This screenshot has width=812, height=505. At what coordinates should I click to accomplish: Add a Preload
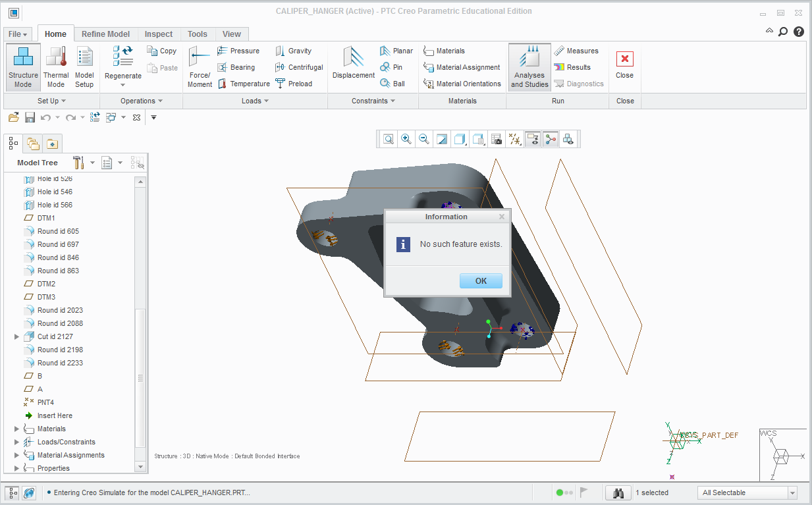pyautogui.click(x=293, y=84)
